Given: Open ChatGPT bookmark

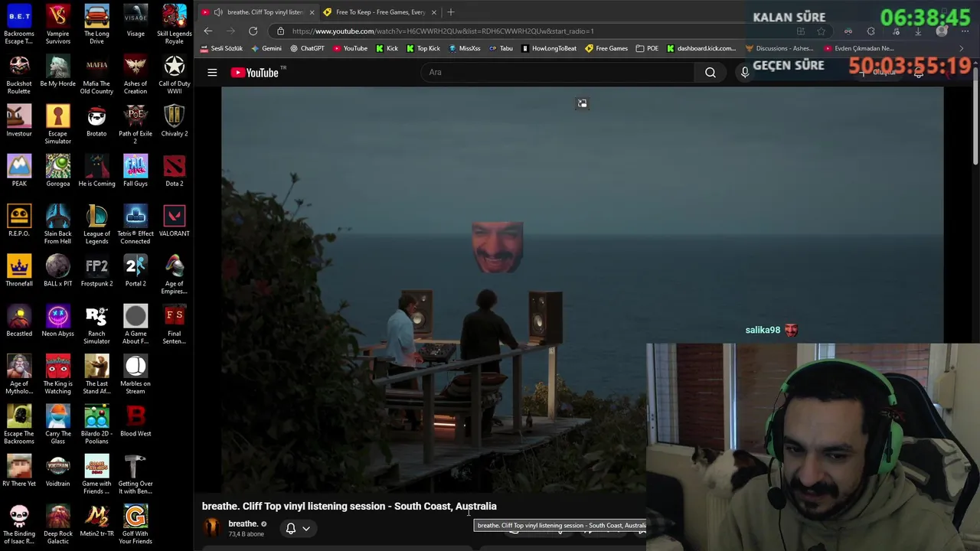Looking at the screenshot, I should pyautogui.click(x=307, y=48).
